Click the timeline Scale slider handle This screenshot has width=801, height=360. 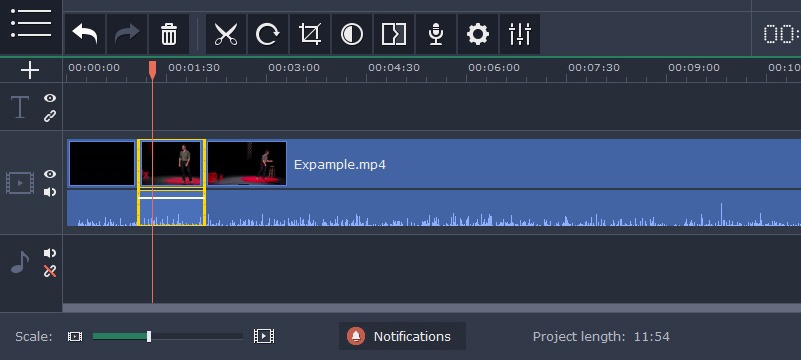(149, 337)
